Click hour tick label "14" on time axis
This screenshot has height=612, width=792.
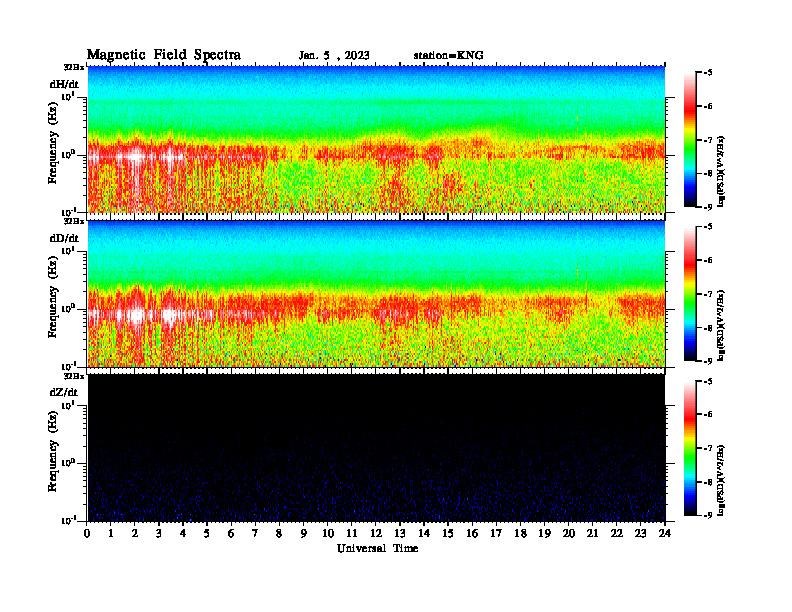click(x=424, y=533)
